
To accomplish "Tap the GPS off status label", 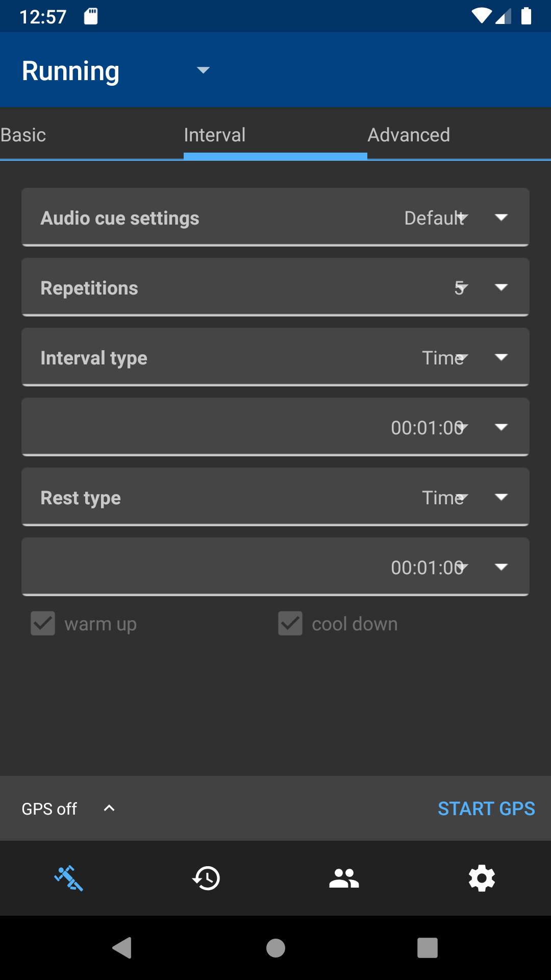I will 49,808.
